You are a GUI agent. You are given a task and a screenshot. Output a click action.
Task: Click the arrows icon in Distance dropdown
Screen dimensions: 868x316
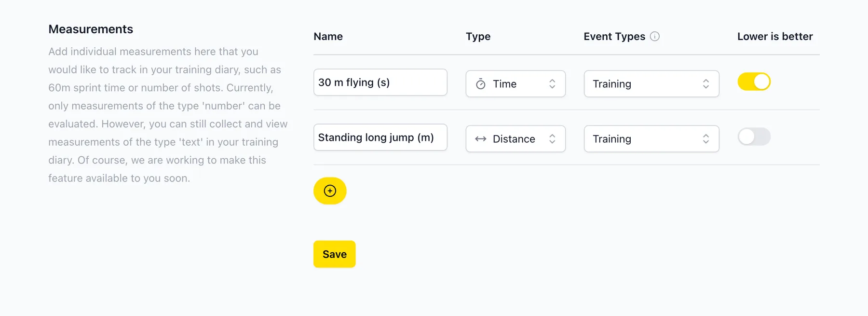coord(481,139)
